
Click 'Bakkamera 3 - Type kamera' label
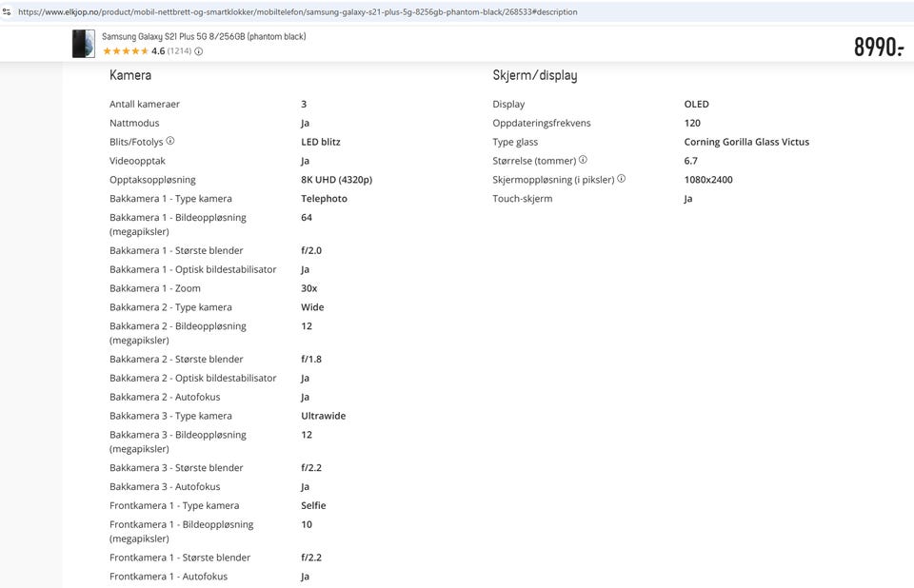[170, 416]
